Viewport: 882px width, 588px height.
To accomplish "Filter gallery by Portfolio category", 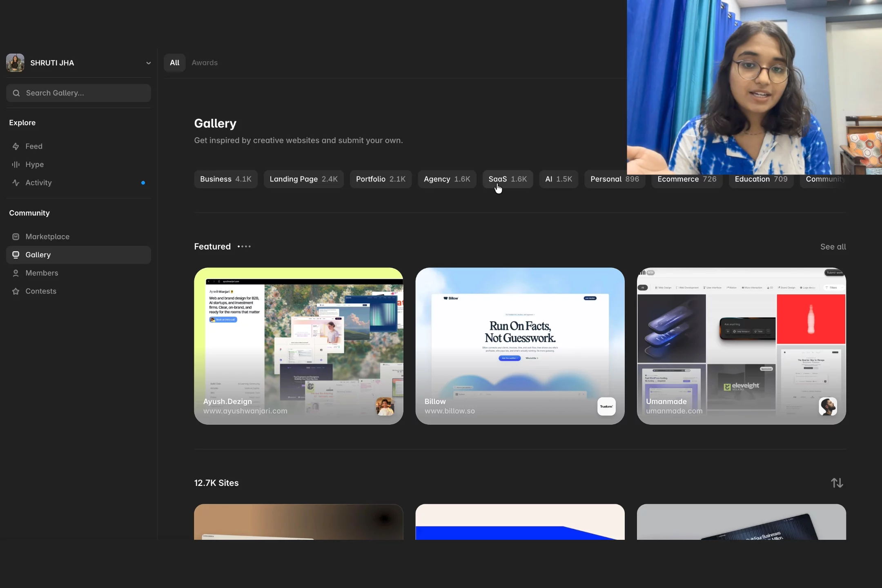I will tap(381, 179).
